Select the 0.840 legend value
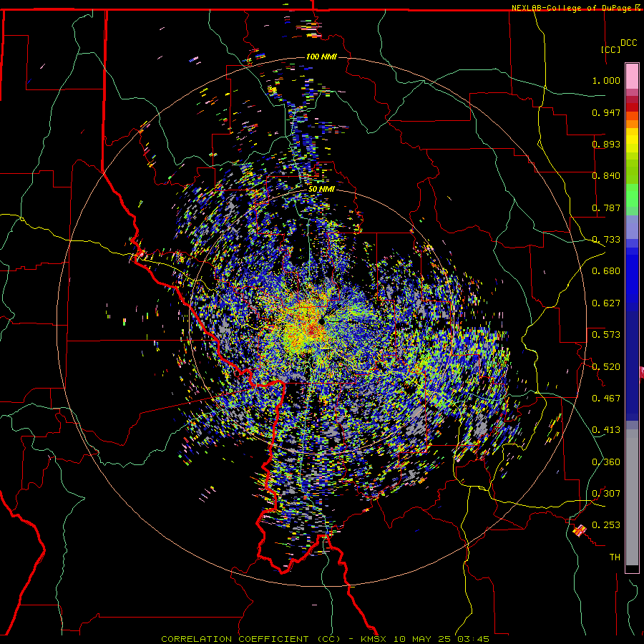Screen dimensions: 644x644 point(606,176)
